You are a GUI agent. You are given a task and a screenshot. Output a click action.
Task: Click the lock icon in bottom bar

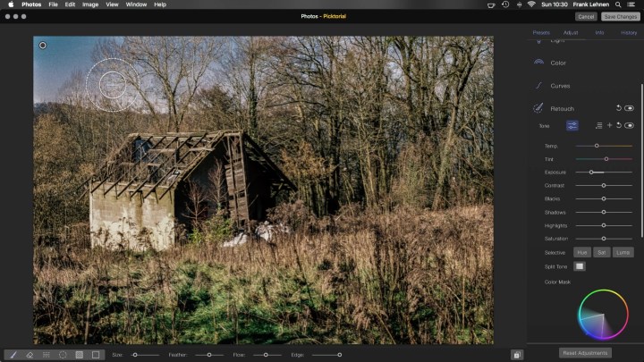517,355
